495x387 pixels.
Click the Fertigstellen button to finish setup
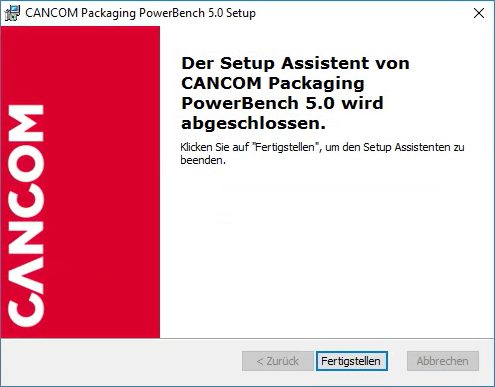tap(352, 361)
